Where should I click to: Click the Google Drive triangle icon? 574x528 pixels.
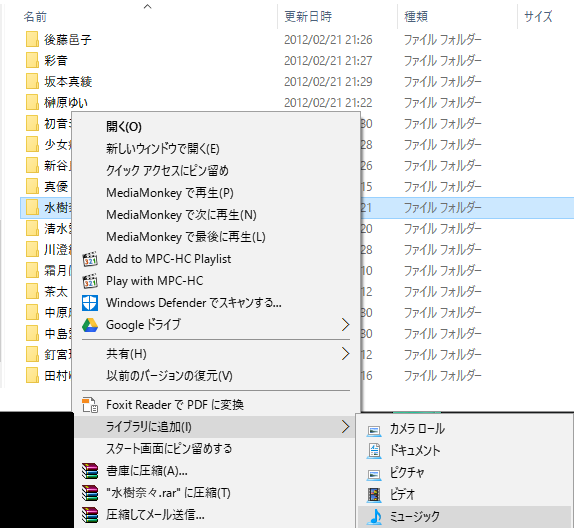pos(90,325)
